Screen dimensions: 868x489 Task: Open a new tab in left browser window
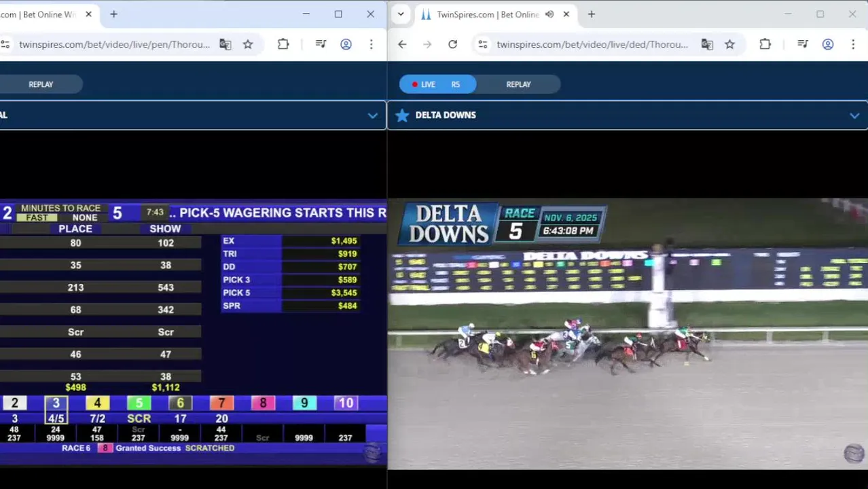point(113,14)
